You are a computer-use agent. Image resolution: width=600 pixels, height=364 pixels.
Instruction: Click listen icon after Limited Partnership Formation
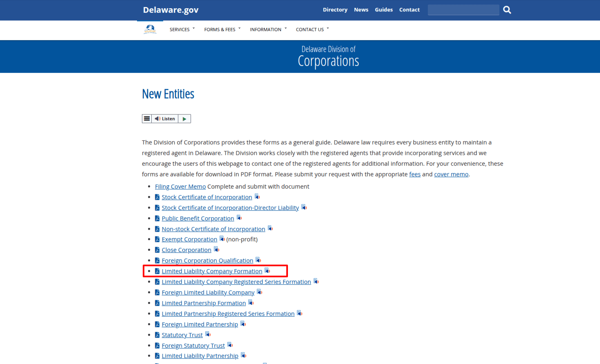(x=251, y=303)
